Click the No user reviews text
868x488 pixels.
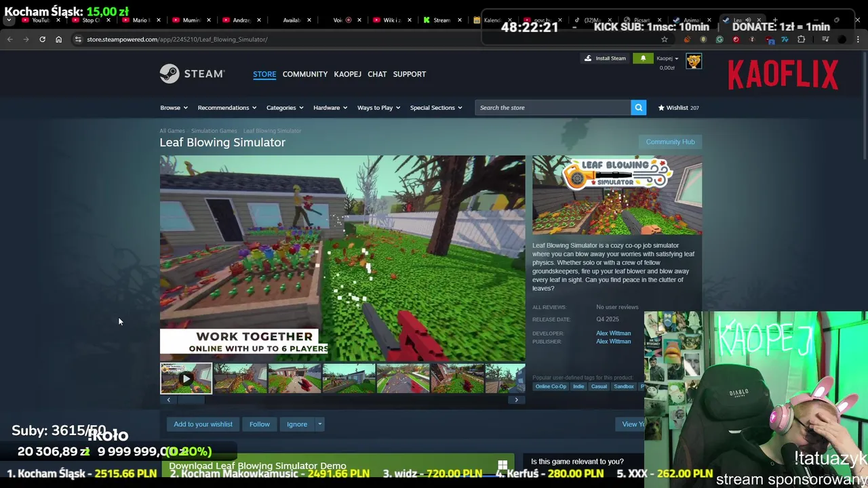[x=617, y=307]
